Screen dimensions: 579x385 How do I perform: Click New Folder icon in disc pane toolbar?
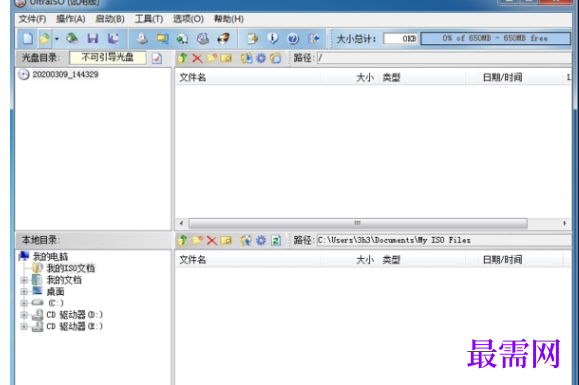[212, 58]
